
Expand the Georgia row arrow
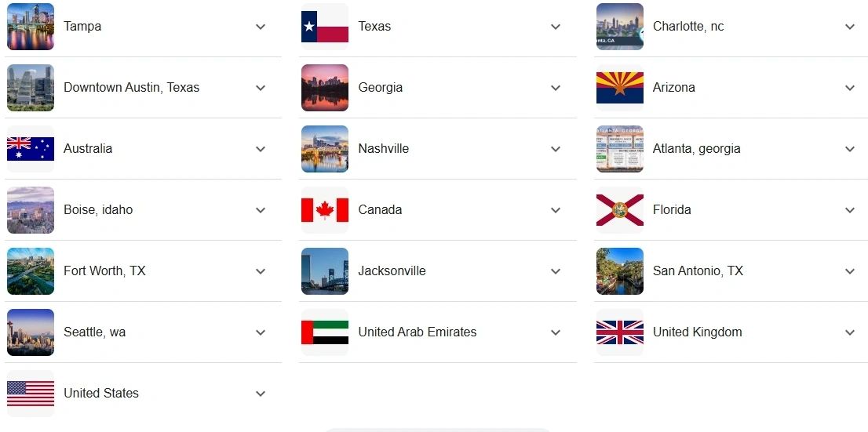556,88
